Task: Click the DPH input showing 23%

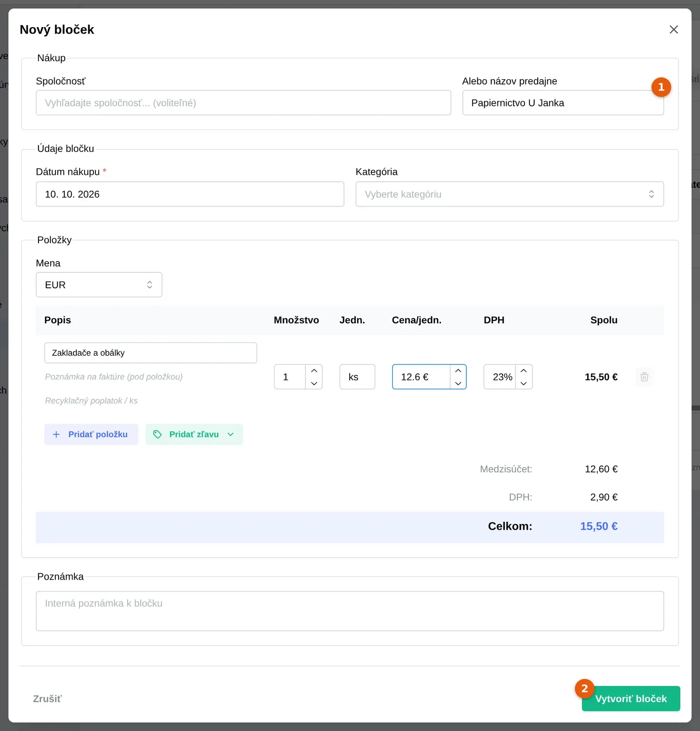Action: (500, 377)
